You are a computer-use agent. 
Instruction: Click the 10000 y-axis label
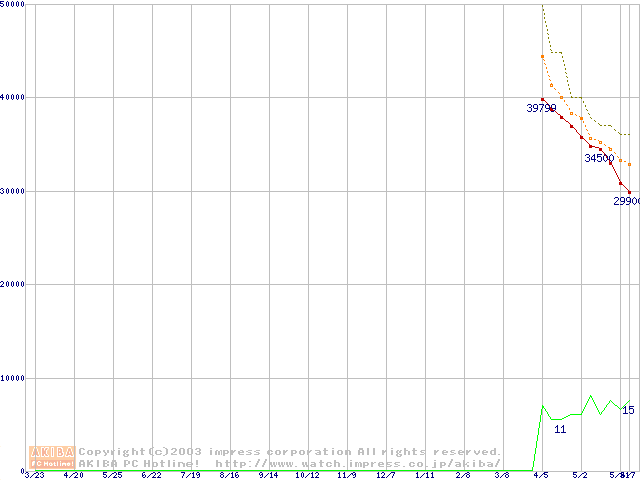14,378
